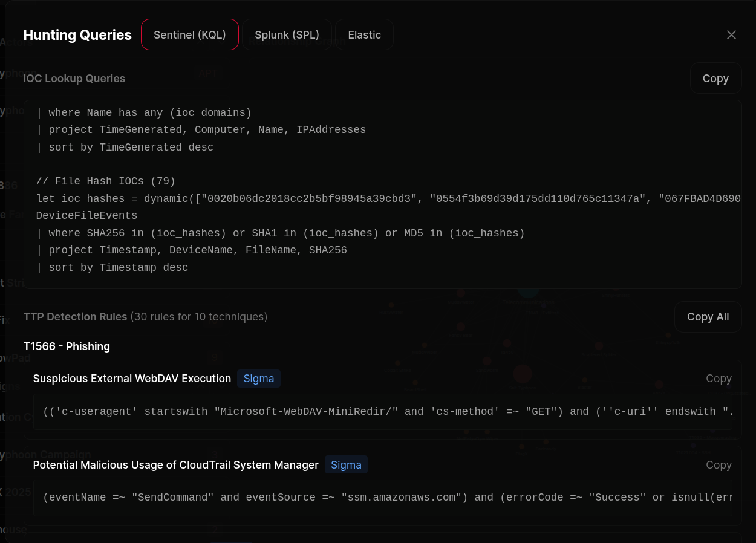The height and width of the screenshot is (543, 756).
Task: Copy the IOC Lookup Queries
Action: coord(715,78)
